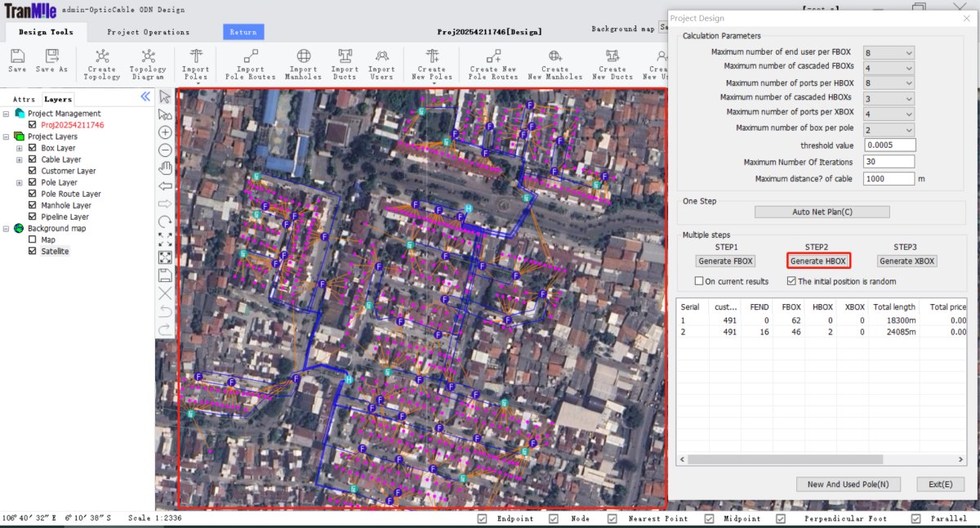
Task: Click the floppy disk icon in map toolbar
Action: (x=165, y=275)
